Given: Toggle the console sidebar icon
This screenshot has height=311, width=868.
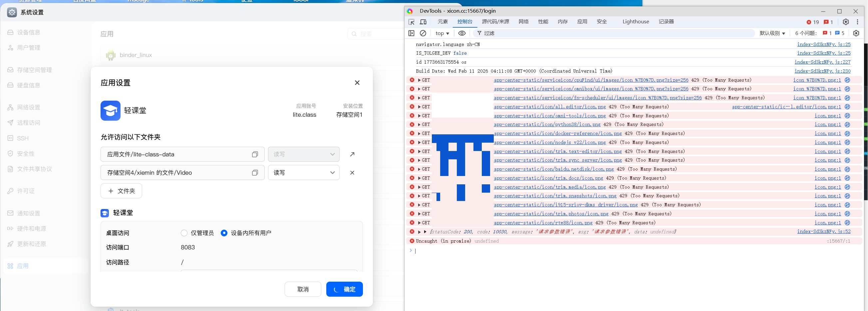Looking at the screenshot, I should 412,33.
